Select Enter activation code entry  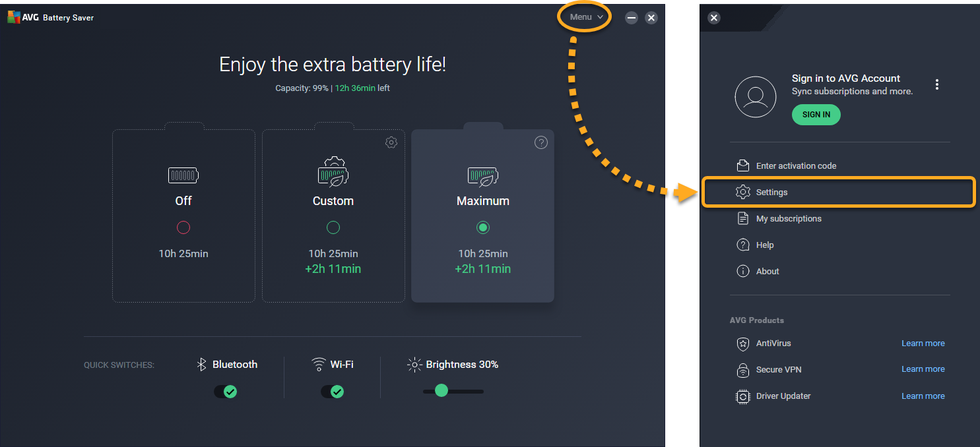pyautogui.click(x=795, y=165)
